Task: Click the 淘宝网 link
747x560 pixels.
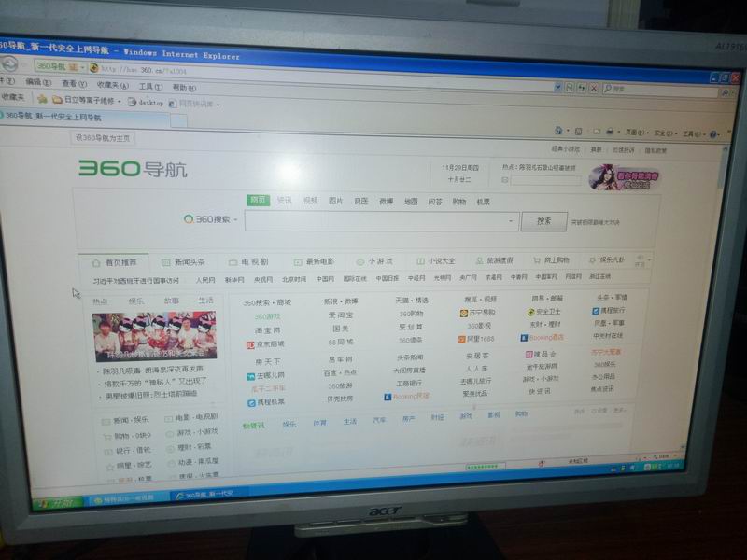Action: tap(267, 330)
